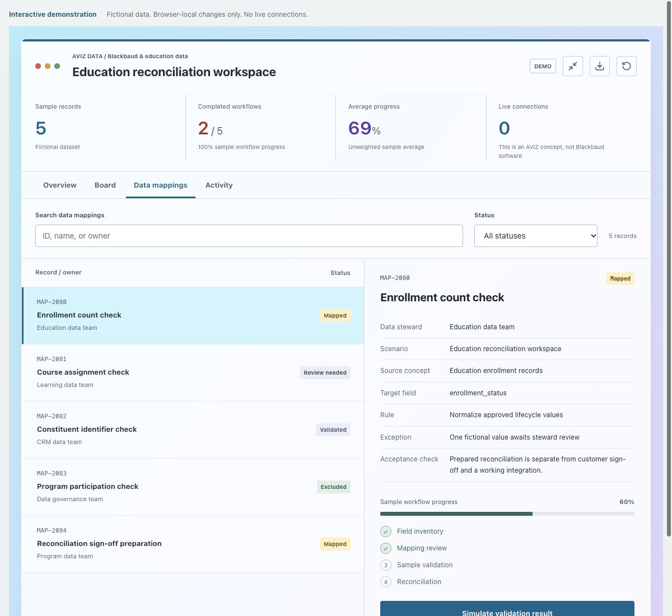Image resolution: width=672 pixels, height=616 pixels.
Task: Click the Enrollment count check detail heading
Action: tap(442, 297)
